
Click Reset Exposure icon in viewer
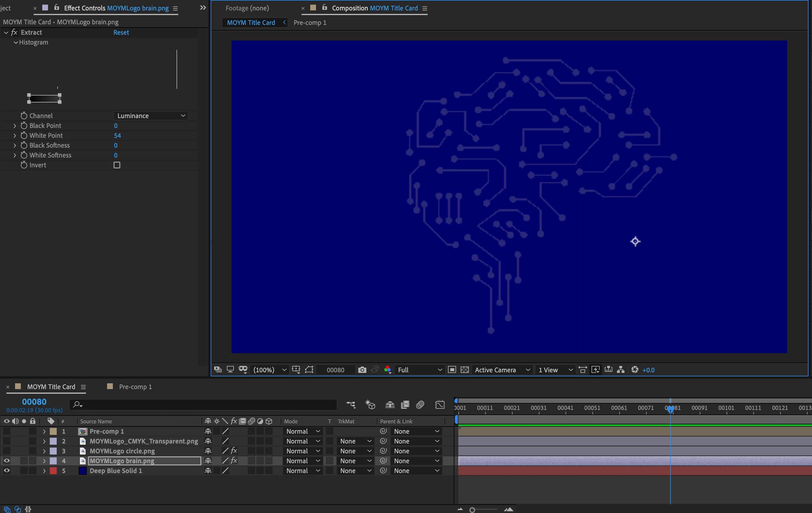[x=635, y=370]
